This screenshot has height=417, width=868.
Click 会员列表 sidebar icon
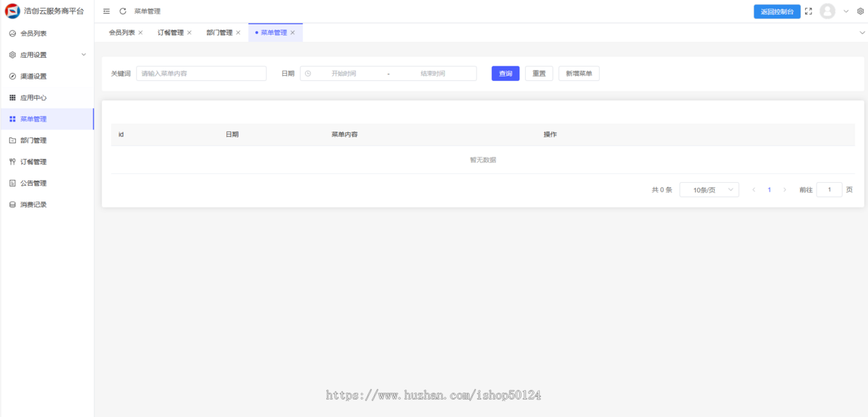12,33
